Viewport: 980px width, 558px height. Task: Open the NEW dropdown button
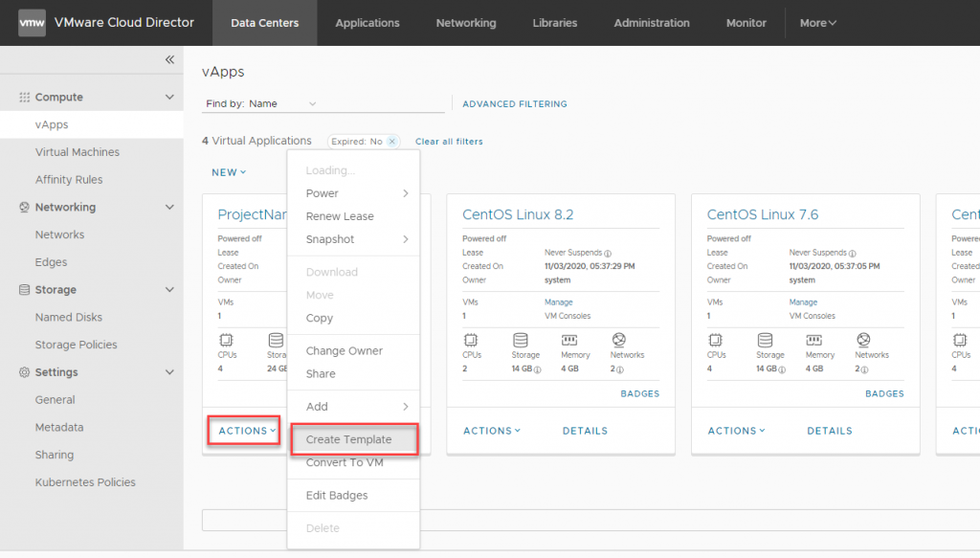click(x=229, y=172)
